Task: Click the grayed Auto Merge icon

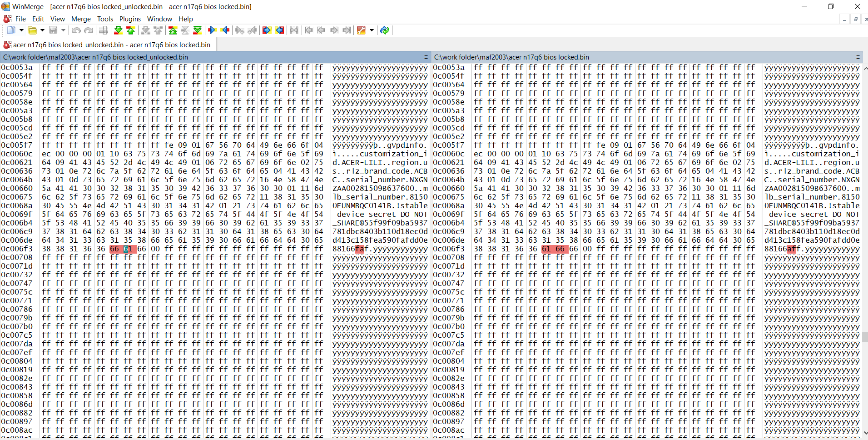Action: 294,30
